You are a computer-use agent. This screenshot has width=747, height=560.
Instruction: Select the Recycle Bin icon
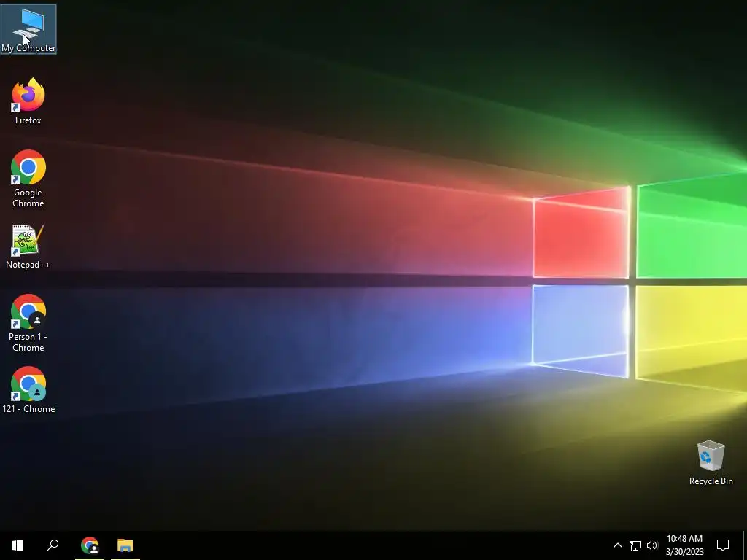[x=711, y=463]
